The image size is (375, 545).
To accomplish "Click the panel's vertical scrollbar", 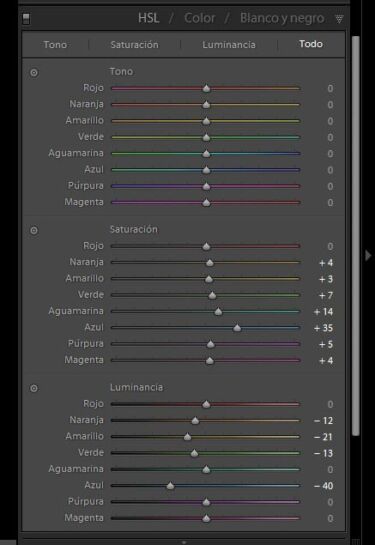I will click(355, 236).
